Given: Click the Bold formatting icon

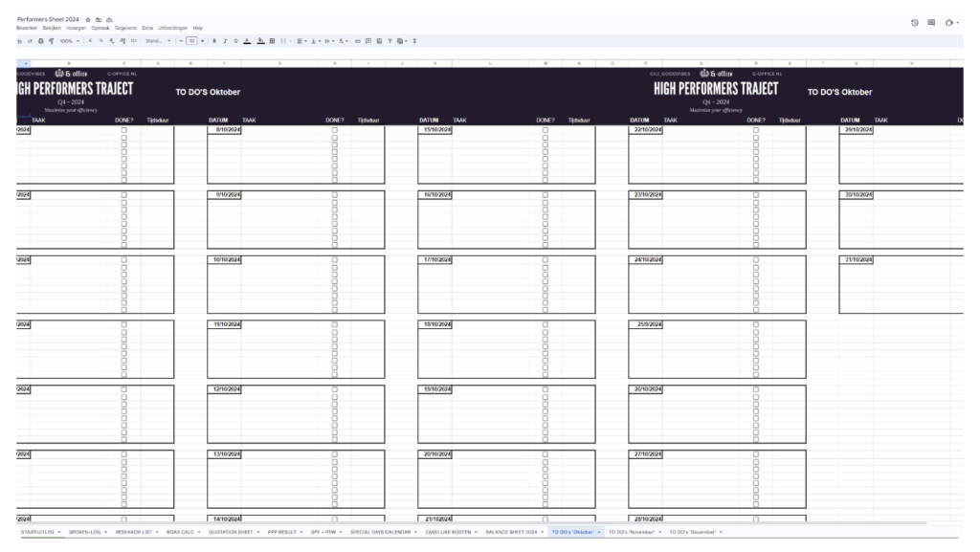Looking at the screenshot, I should (214, 41).
